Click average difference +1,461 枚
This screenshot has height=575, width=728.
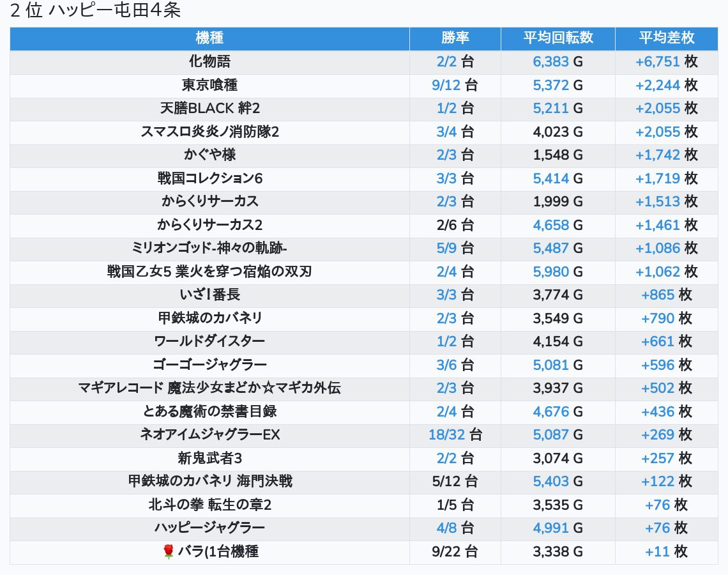[666, 226]
